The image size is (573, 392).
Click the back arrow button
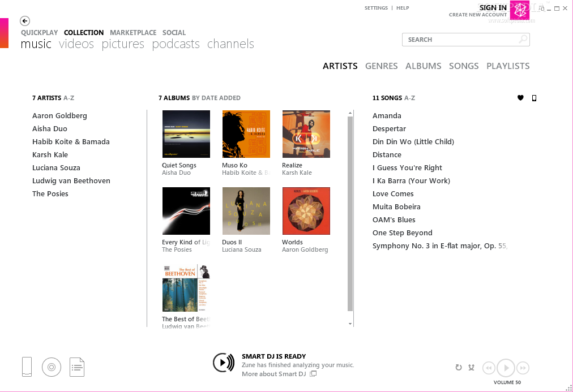point(25,21)
